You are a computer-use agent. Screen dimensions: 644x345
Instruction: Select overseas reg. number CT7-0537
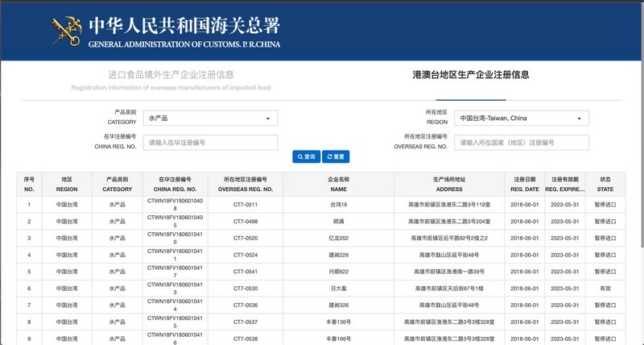(246, 322)
